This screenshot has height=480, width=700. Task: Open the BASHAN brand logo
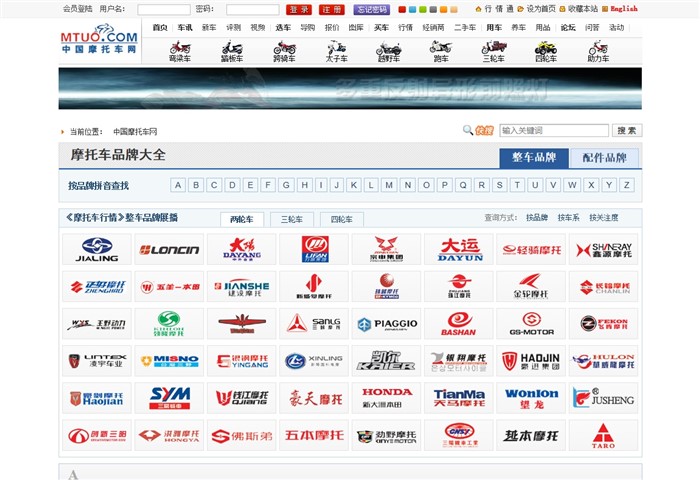459,324
